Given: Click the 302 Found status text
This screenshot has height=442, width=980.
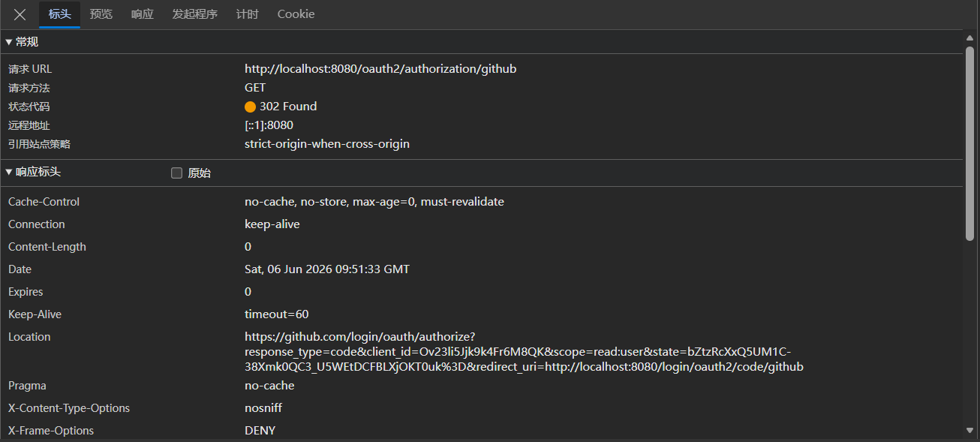Looking at the screenshot, I should (288, 107).
